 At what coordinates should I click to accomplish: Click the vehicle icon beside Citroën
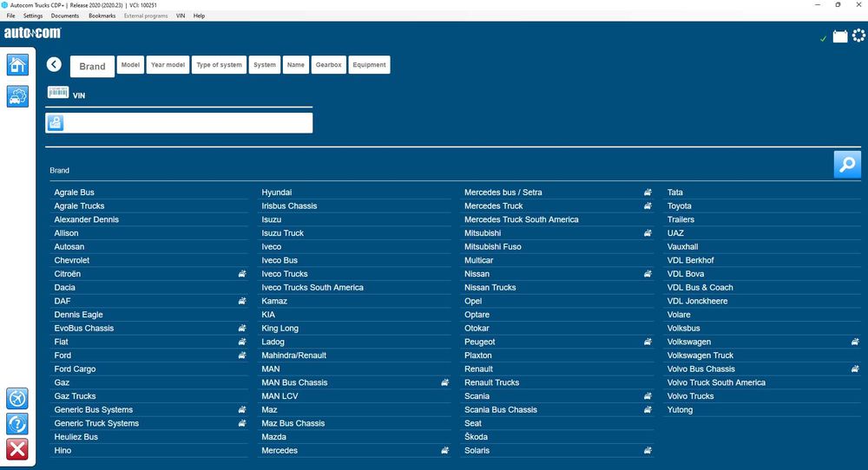click(x=242, y=274)
